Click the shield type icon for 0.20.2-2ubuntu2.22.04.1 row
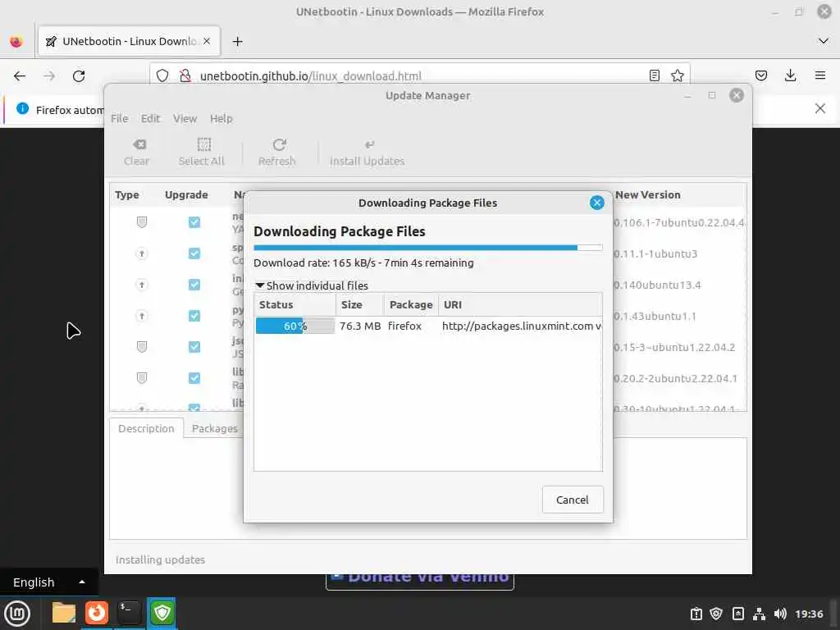The height and width of the screenshot is (630, 840). click(x=141, y=378)
